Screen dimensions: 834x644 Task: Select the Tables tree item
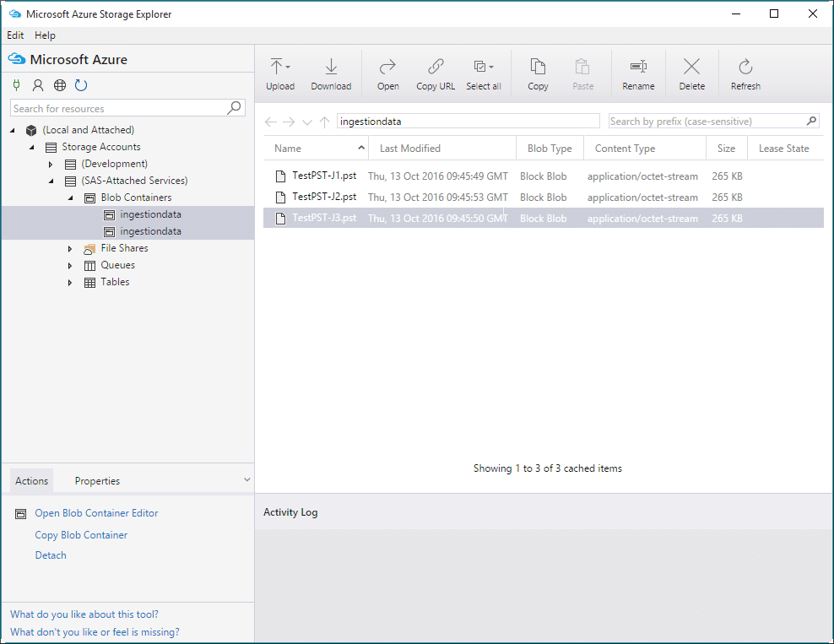tap(116, 282)
